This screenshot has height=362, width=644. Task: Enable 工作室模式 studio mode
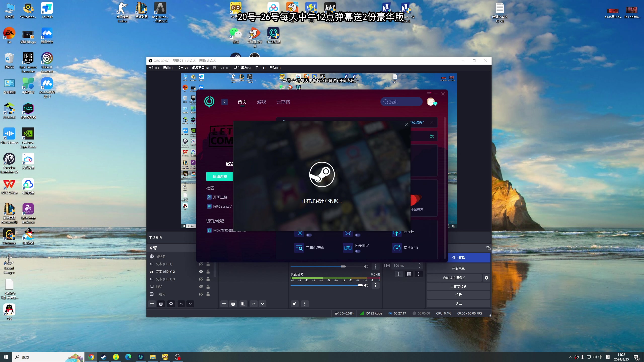459,286
